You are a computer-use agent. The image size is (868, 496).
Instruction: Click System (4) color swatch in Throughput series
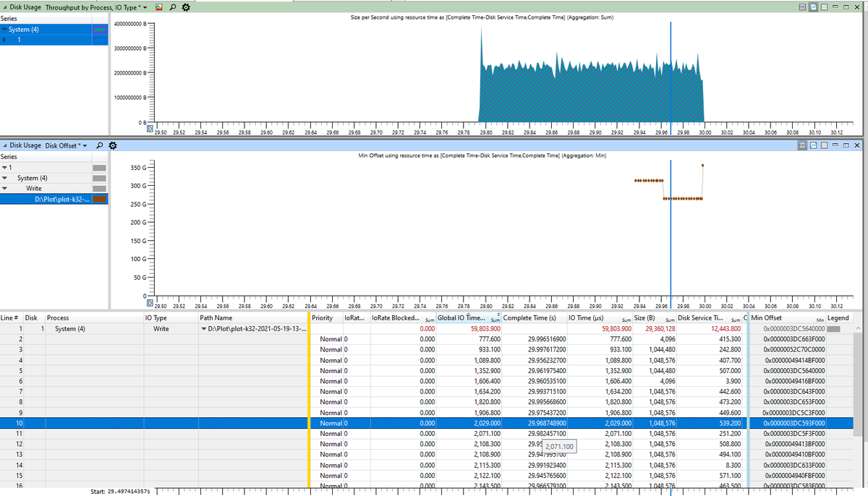coord(99,30)
